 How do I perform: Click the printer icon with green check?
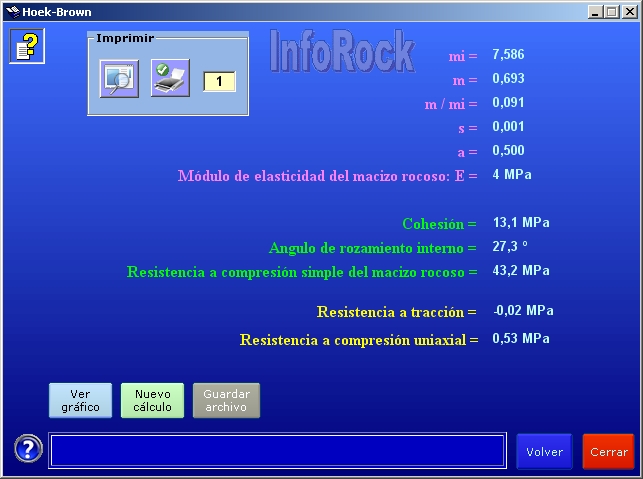[x=170, y=78]
